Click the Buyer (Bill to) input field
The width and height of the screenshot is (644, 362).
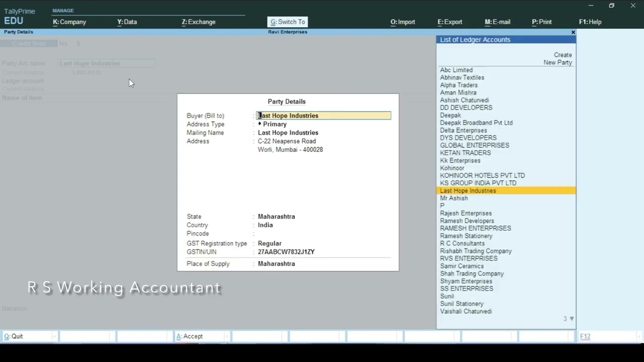pyautogui.click(x=324, y=116)
